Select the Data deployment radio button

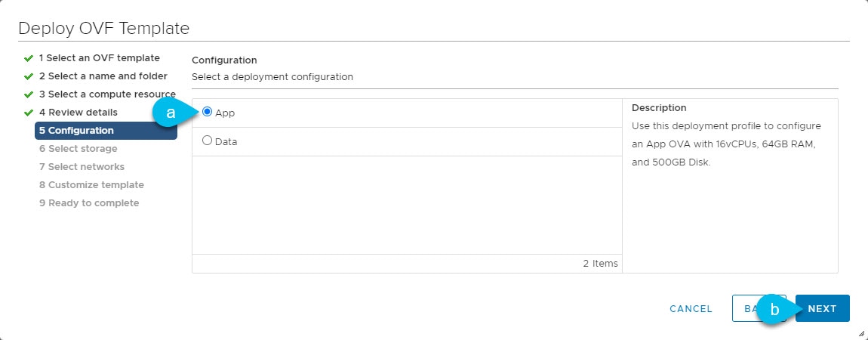point(207,141)
